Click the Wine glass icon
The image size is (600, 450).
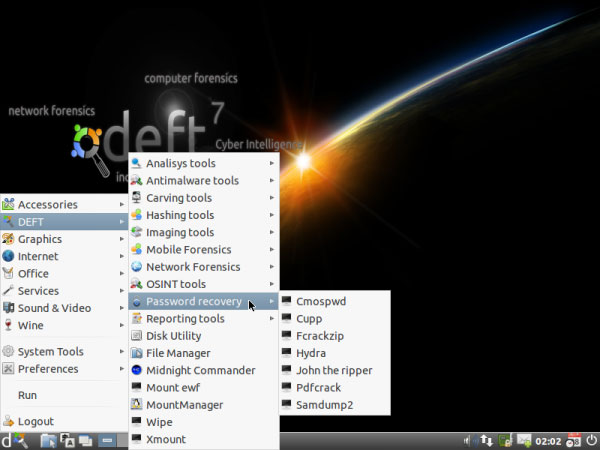pyautogui.click(x=8, y=325)
